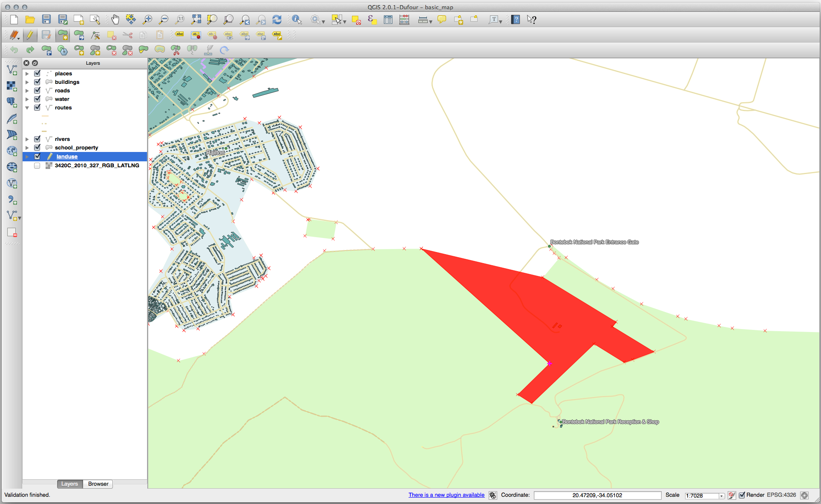Switch to the Browser tab
The height and width of the screenshot is (504, 821).
tap(98, 484)
